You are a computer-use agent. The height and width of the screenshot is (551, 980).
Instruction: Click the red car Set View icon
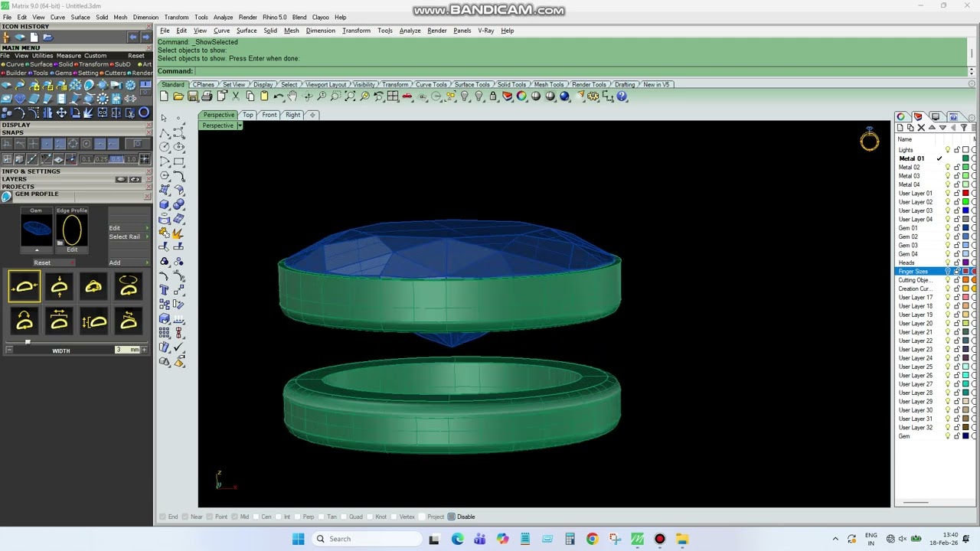tap(407, 96)
